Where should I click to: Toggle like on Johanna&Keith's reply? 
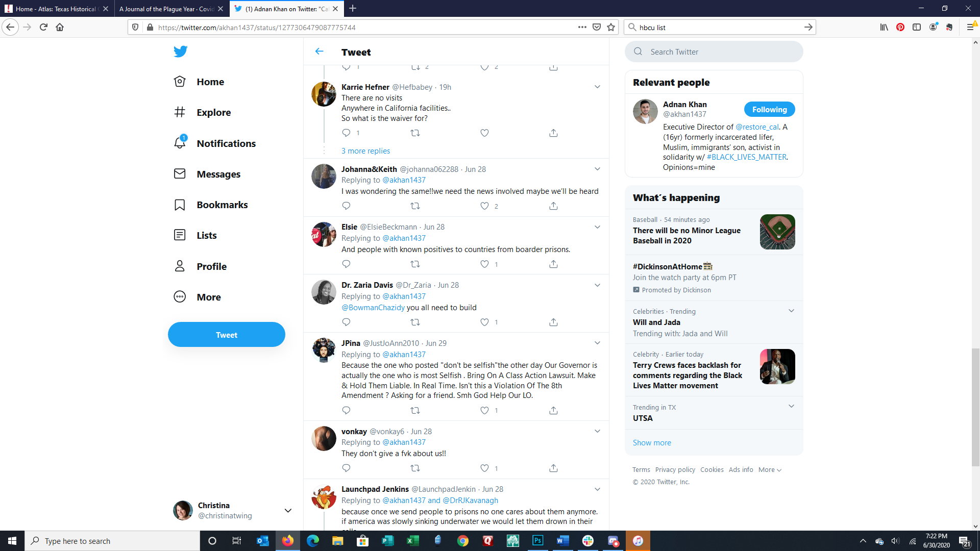pyautogui.click(x=484, y=206)
